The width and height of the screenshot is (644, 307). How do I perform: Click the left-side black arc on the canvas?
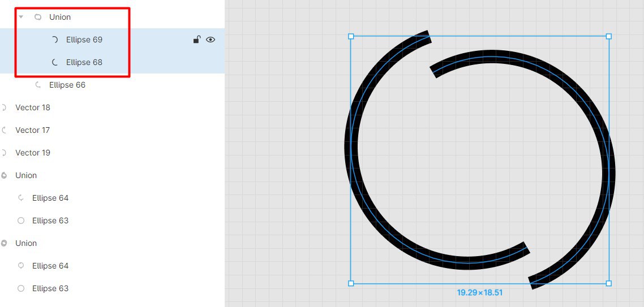(x=351, y=148)
